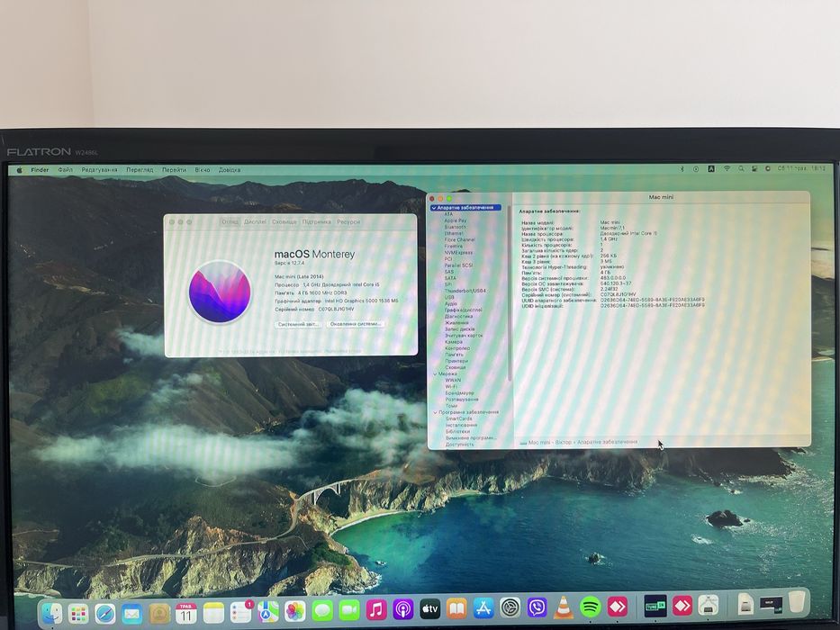Switch to Підтримка tab

[x=317, y=221]
